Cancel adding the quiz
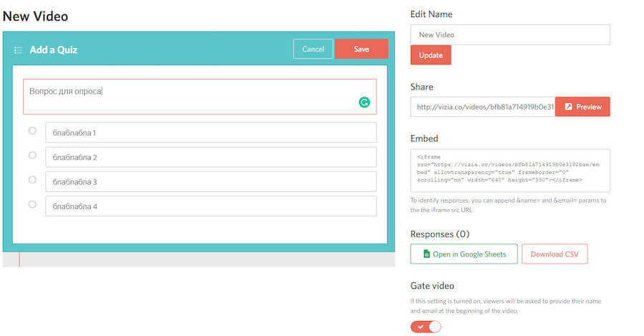Image resolution: width=644 pixels, height=336 pixels. (x=313, y=49)
